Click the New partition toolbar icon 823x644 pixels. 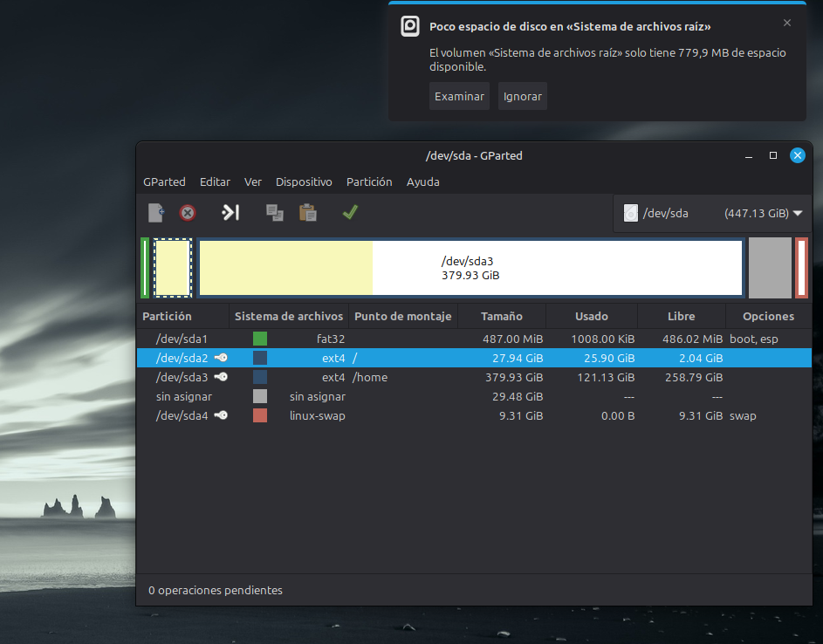pos(155,212)
